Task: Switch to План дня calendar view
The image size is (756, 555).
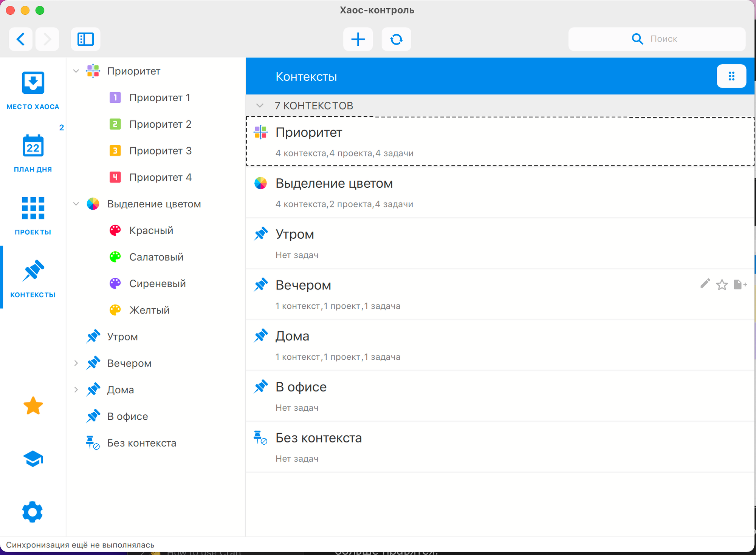Action: point(33,145)
